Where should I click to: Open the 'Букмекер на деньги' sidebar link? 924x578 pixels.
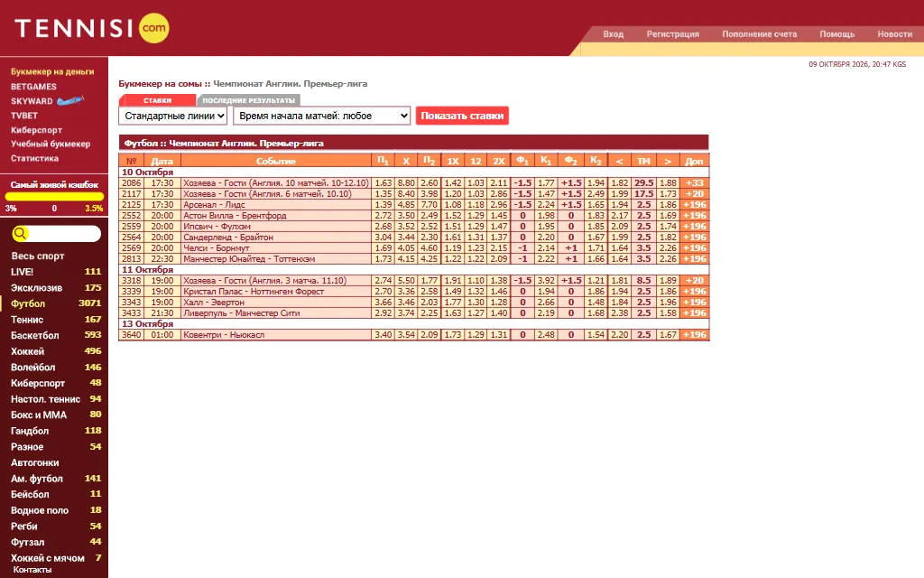coord(52,72)
